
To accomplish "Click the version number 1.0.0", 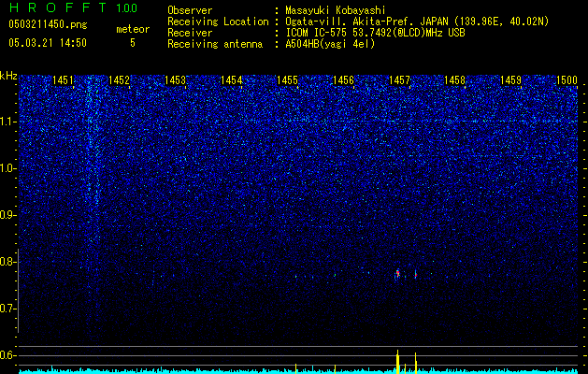I will (x=126, y=8).
